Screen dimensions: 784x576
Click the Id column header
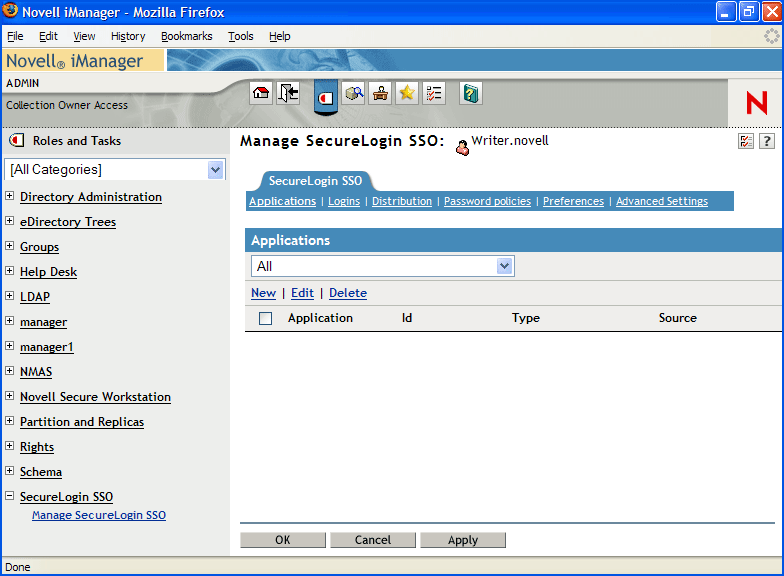point(407,318)
